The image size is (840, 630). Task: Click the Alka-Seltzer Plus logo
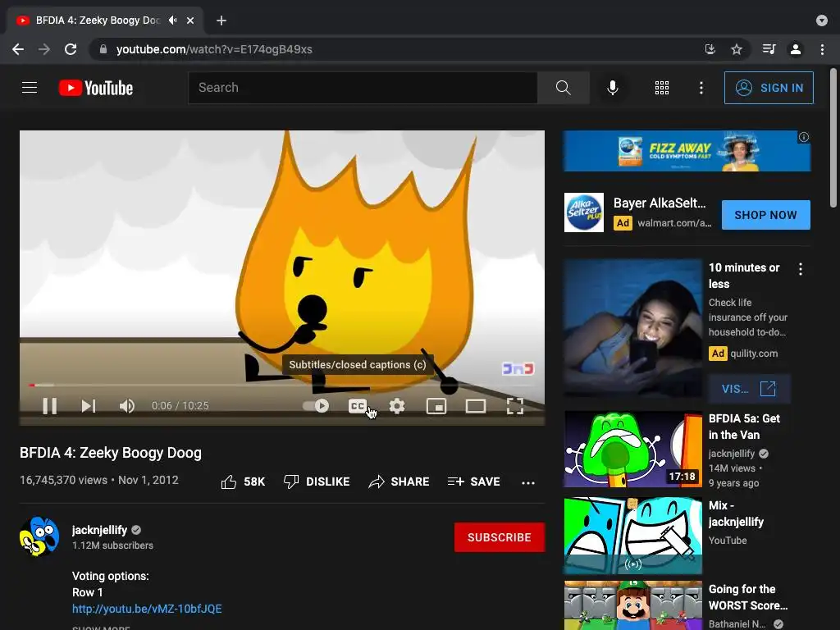tap(584, 212)
